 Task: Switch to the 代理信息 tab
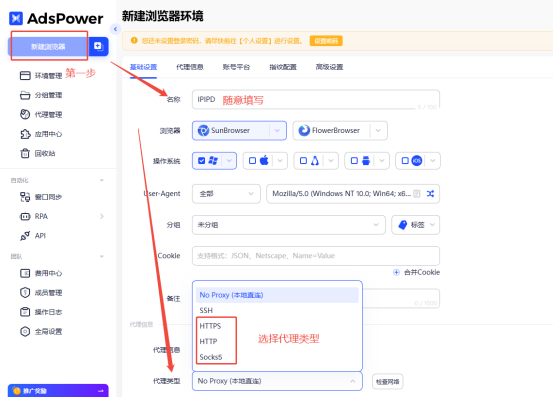[x=190, y=67]
